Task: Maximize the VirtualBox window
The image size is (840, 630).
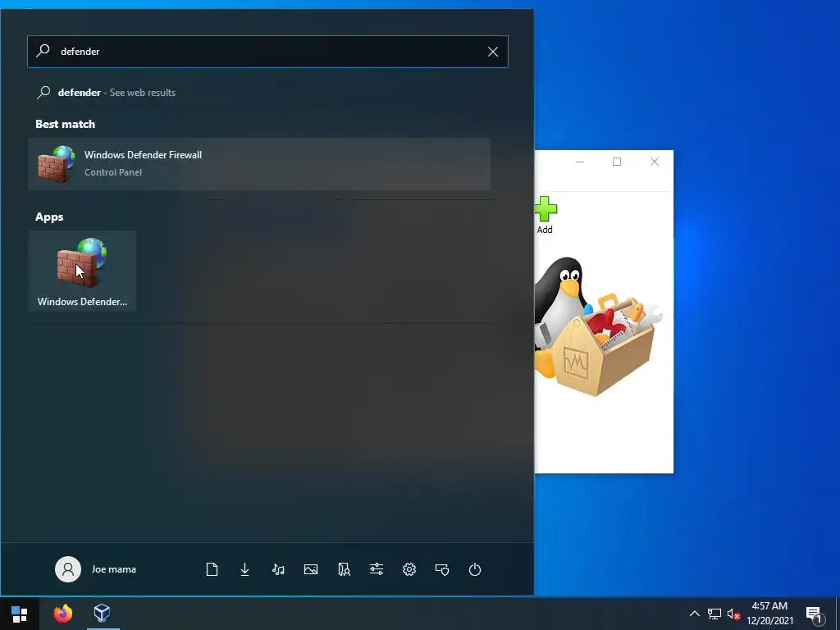Action: tap(617, 162)
